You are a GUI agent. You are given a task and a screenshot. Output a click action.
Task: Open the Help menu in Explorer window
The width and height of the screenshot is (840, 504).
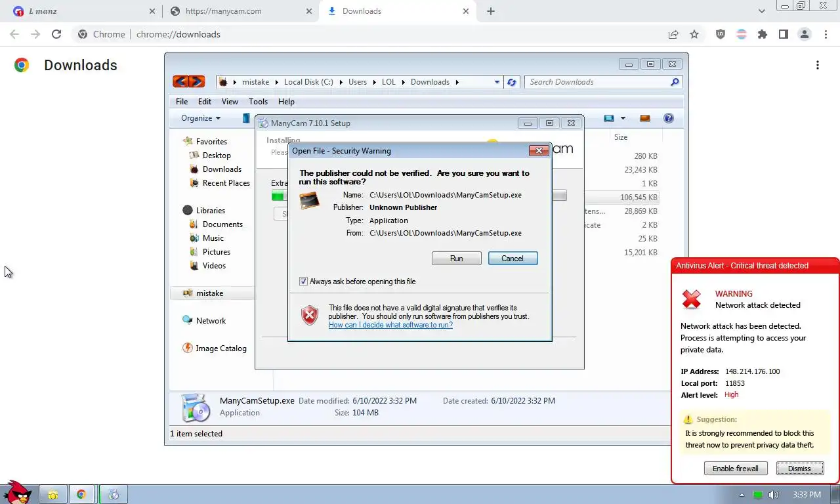[x=286, y=102]
